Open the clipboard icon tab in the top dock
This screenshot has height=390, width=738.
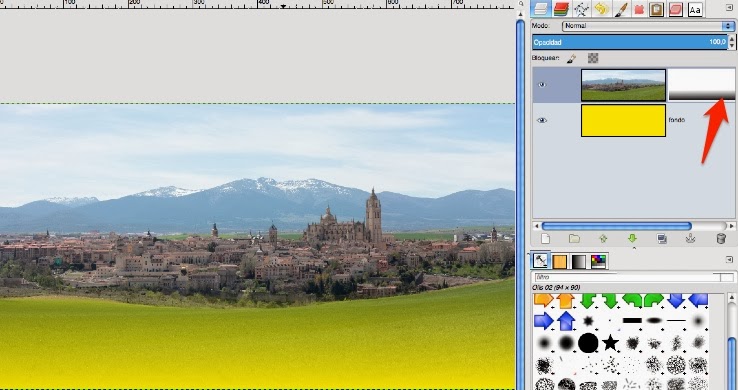(657, 9)
